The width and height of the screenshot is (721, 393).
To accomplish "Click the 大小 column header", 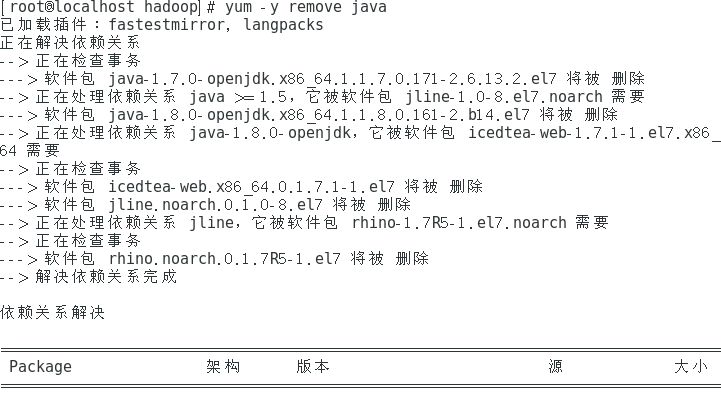I will tap(691, 366).
